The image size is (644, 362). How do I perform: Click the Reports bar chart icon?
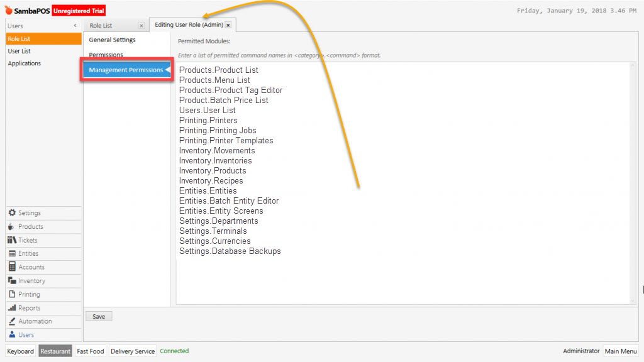pos(12,307)
